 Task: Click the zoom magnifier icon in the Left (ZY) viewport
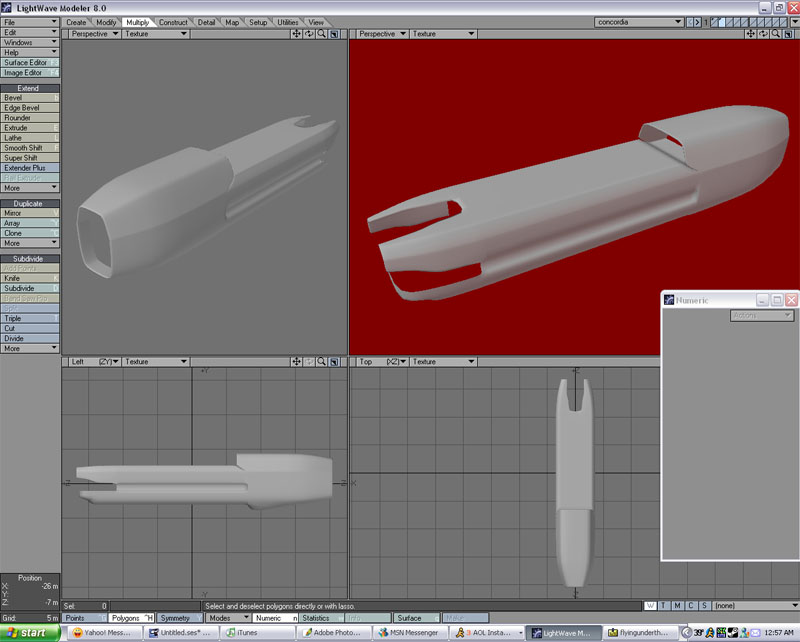point(321,362)
